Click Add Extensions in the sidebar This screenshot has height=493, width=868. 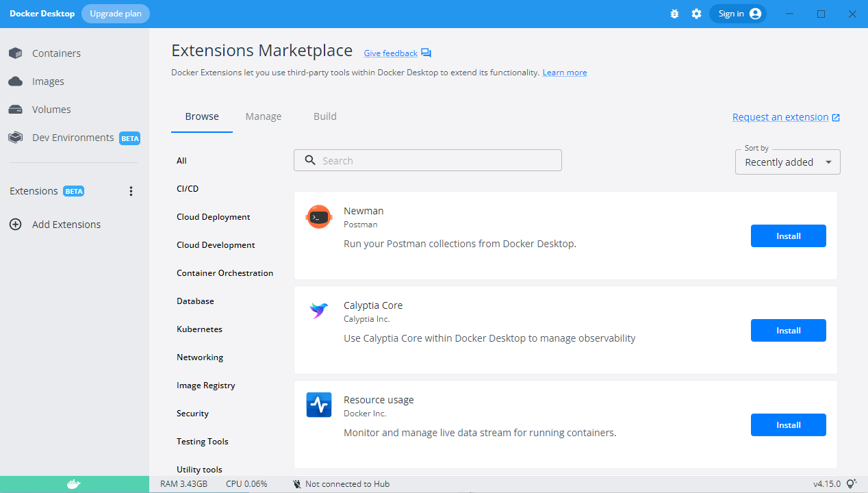66,225
